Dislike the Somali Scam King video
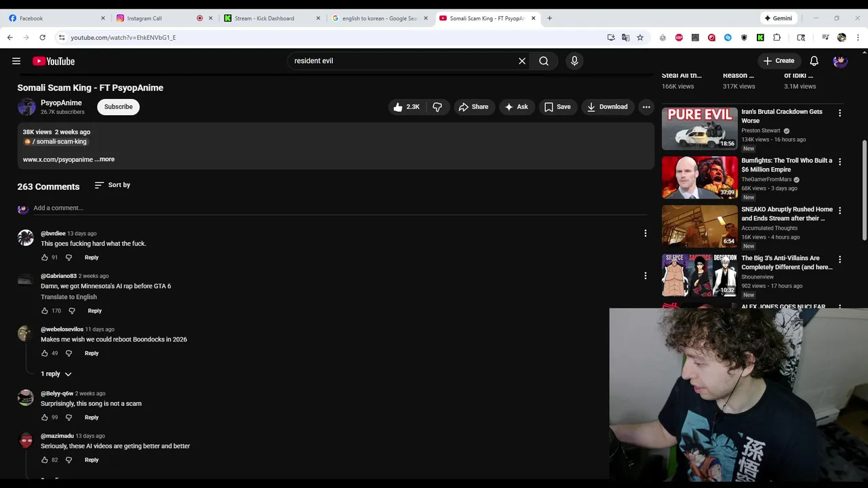The width and height of the screenshot is (868, 488). pos(437,107)
